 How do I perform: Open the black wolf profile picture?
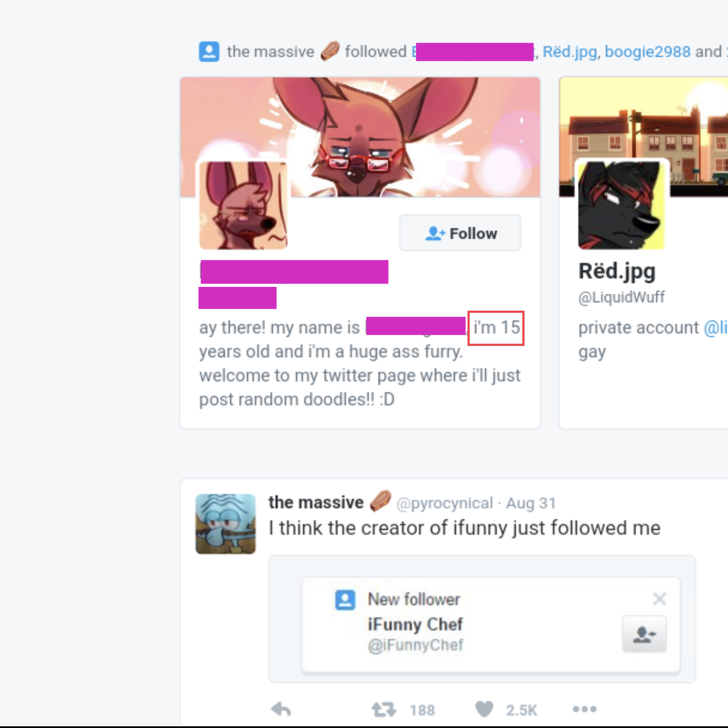(x=621, y=205)
